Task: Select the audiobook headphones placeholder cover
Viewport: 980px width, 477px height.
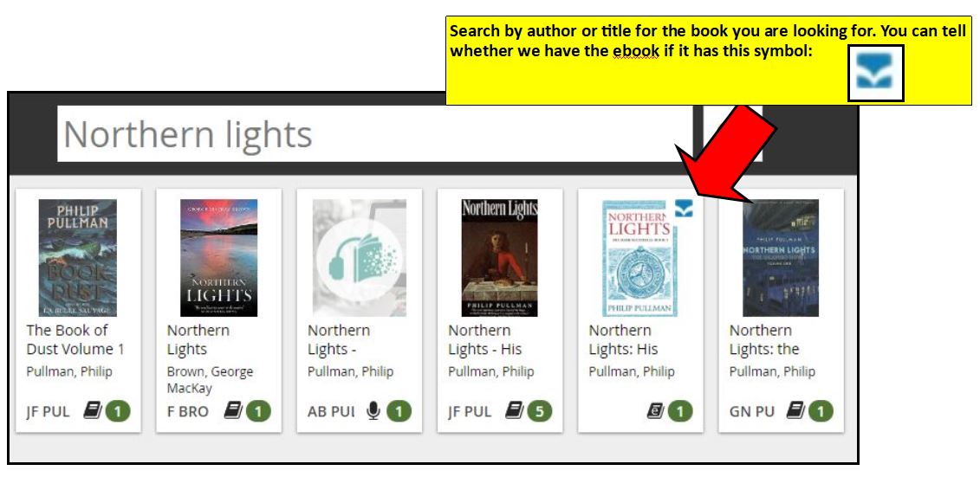Action: coord(360,258)
